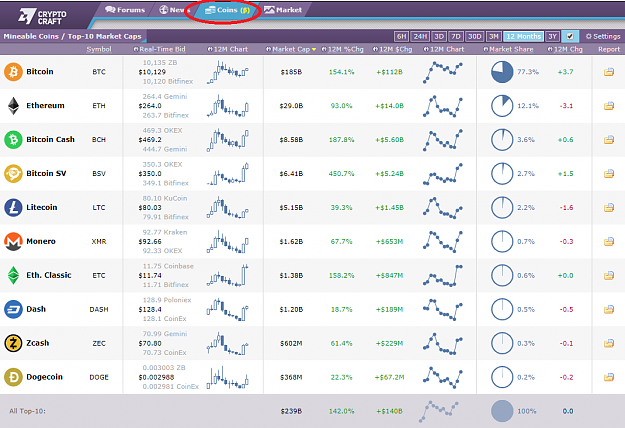This screenshot has width=625, height=428.
Task: Select the 24H time range
Action: [420, 36]
